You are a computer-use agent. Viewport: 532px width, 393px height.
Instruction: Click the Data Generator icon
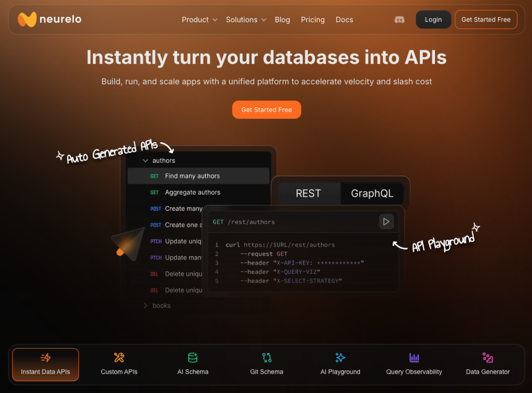point(488,358)
